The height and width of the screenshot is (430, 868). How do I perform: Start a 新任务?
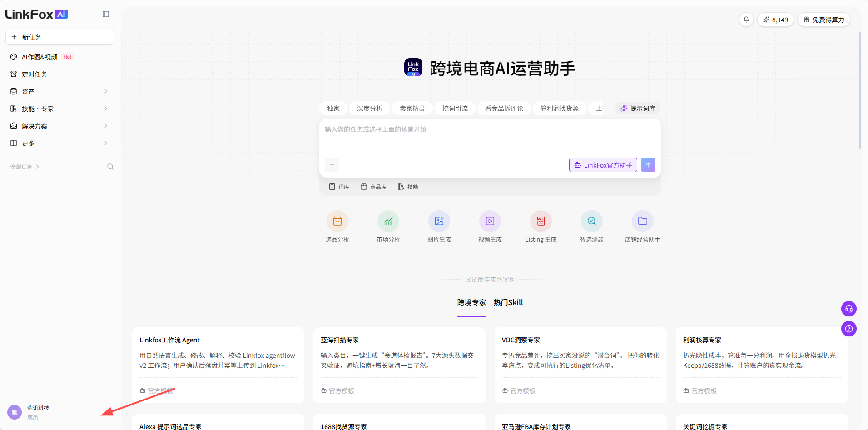60,37
